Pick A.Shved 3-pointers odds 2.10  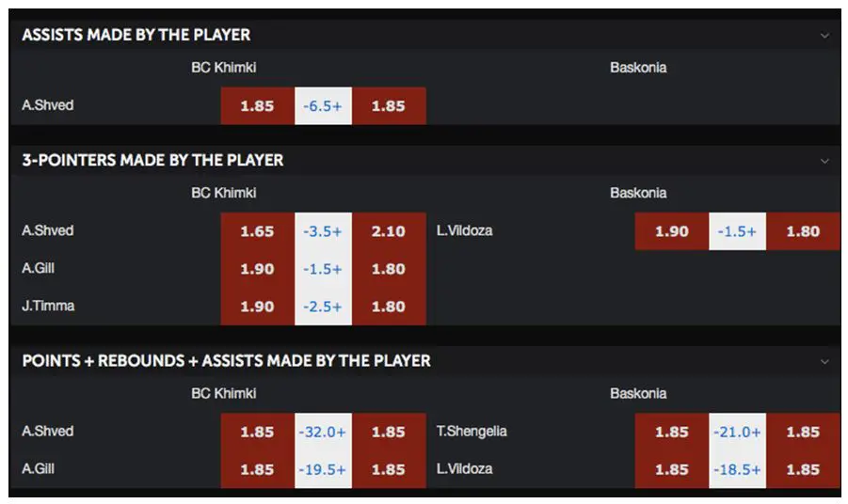389,231
